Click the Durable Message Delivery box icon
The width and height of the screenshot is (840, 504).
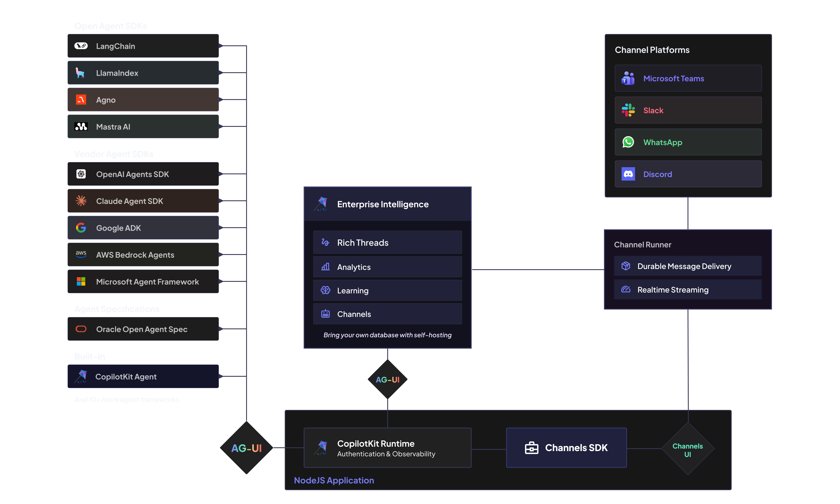click(626, 266)
